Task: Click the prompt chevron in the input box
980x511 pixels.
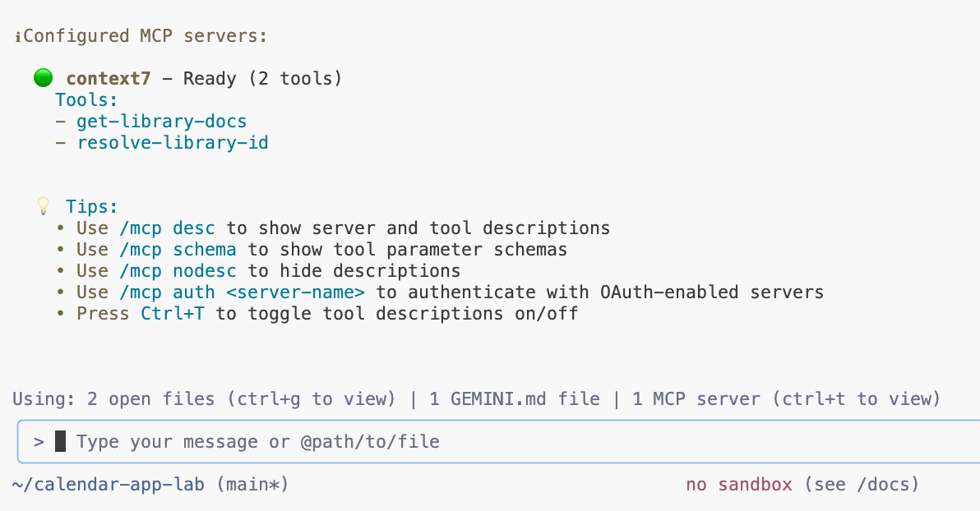Action: click(39, 442)
